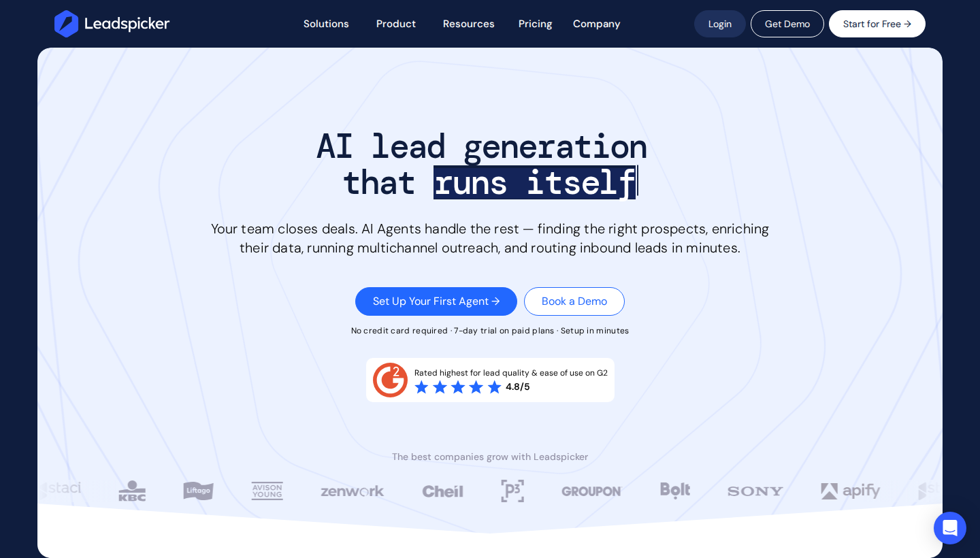980x558 pixels.
Task: Click the Leadspicker logo
Action: pyautogui.click(x=112, y=24)
